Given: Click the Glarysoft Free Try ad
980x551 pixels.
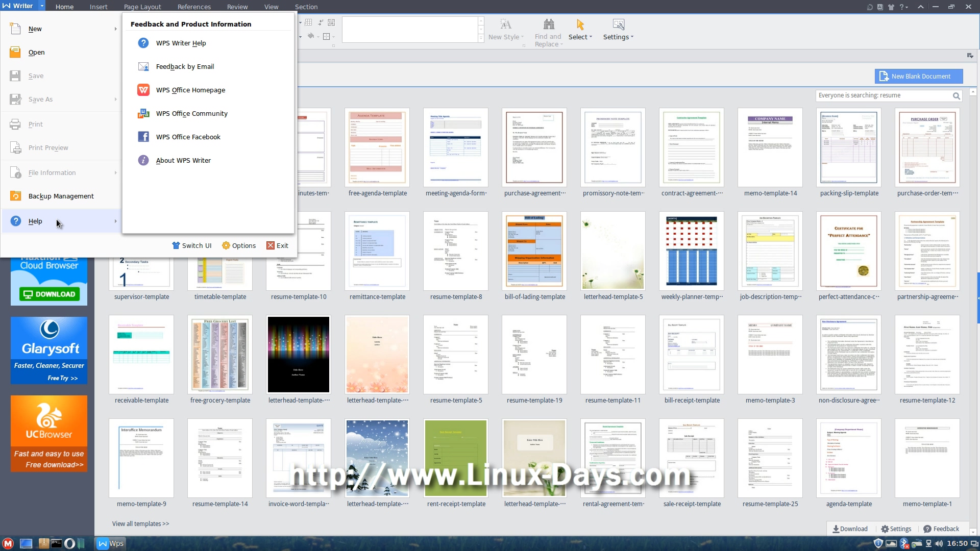Looking at the screenshot, I should (x=49, y=350).
